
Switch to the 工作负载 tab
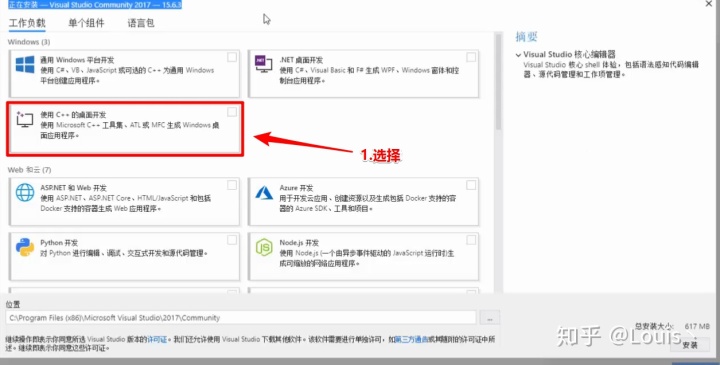tap(27, 23)
